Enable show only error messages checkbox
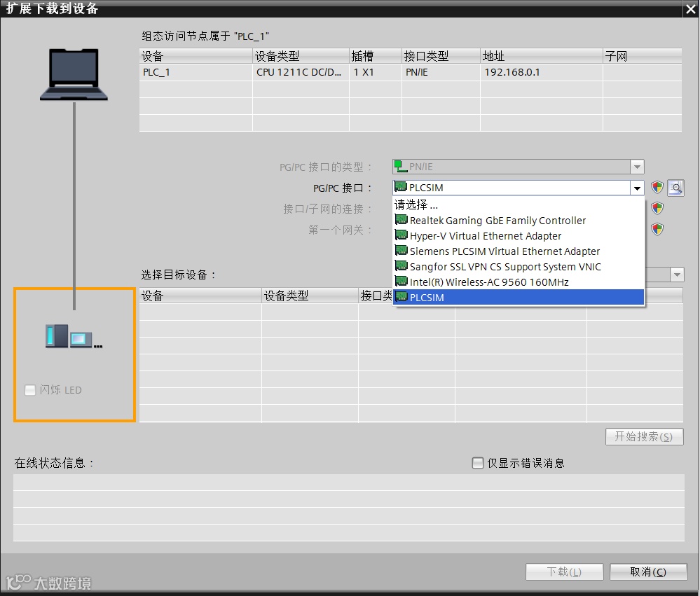This screenshot has width=700, height=596. click(x=478, y=463)
